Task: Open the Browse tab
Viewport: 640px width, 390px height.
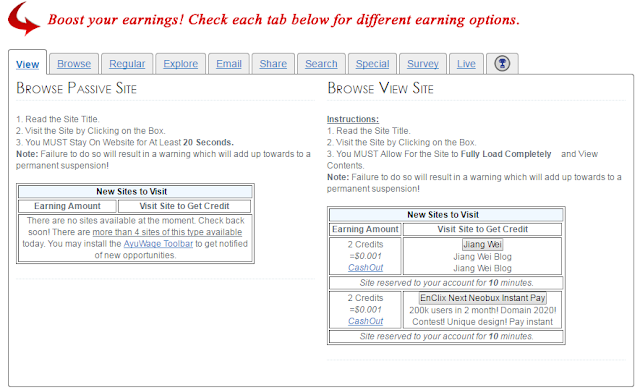Action: coord(74,64)
